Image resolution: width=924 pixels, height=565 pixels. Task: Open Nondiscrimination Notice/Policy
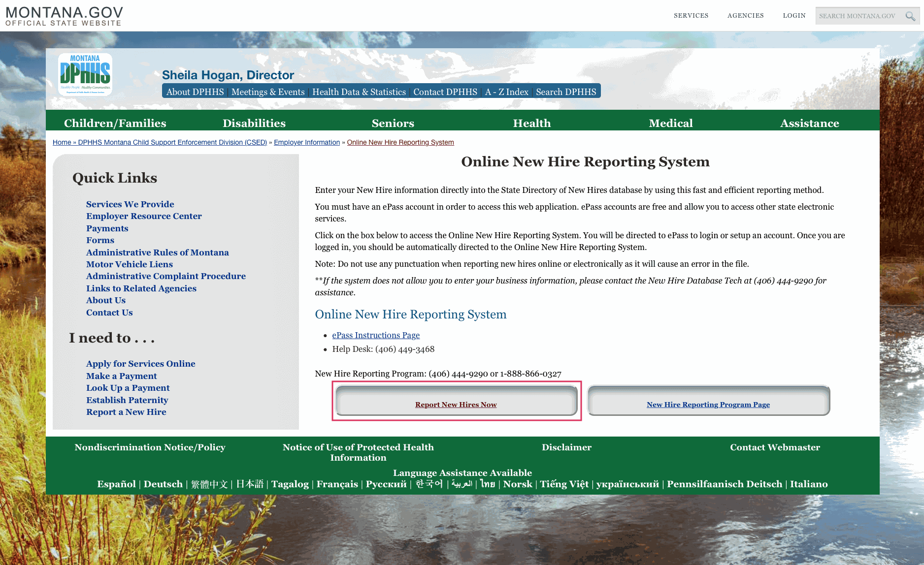[150, 447]
